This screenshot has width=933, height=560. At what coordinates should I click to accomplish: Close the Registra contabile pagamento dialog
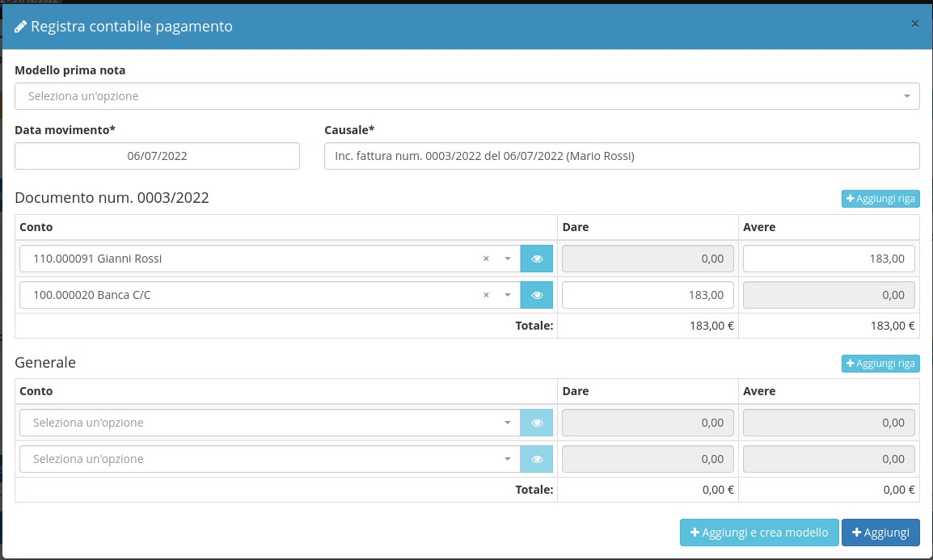coord(914,24)
